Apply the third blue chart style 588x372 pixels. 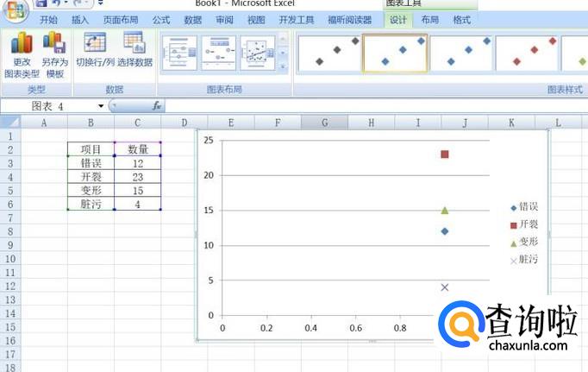461,53
